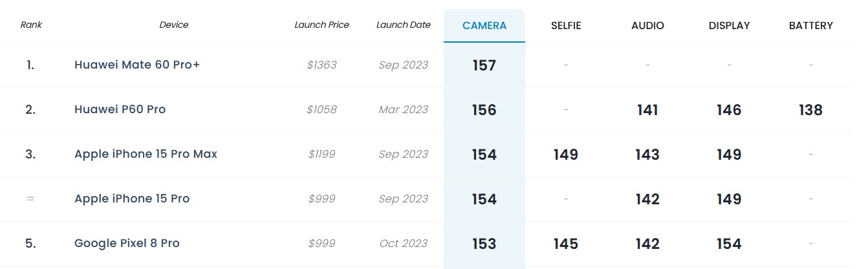Sort by the Launch Price column header
Viewport: 868px width, 269px height.
pos(321,25)
